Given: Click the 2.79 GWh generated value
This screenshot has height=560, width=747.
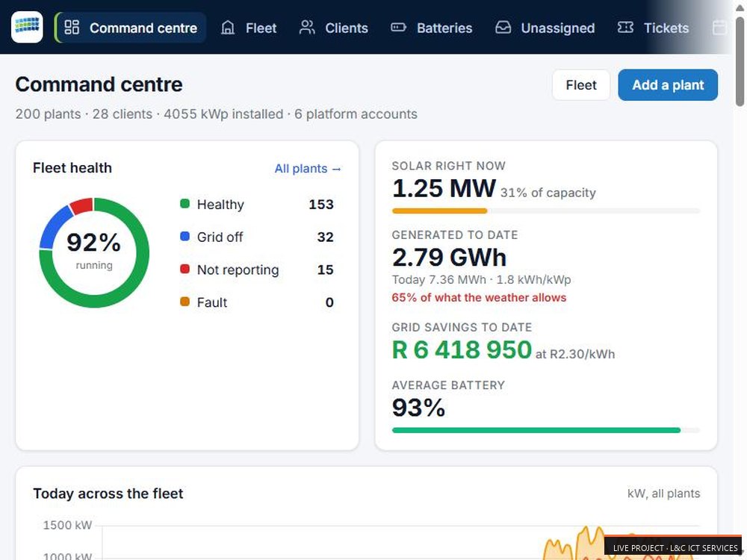Looking at the screenshot, I should [449, 257].
